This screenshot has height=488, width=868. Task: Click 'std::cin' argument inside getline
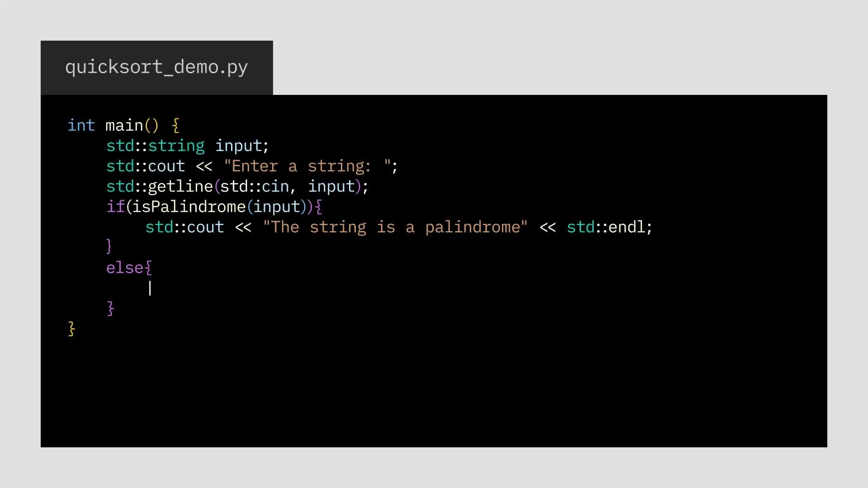(255, 186)
